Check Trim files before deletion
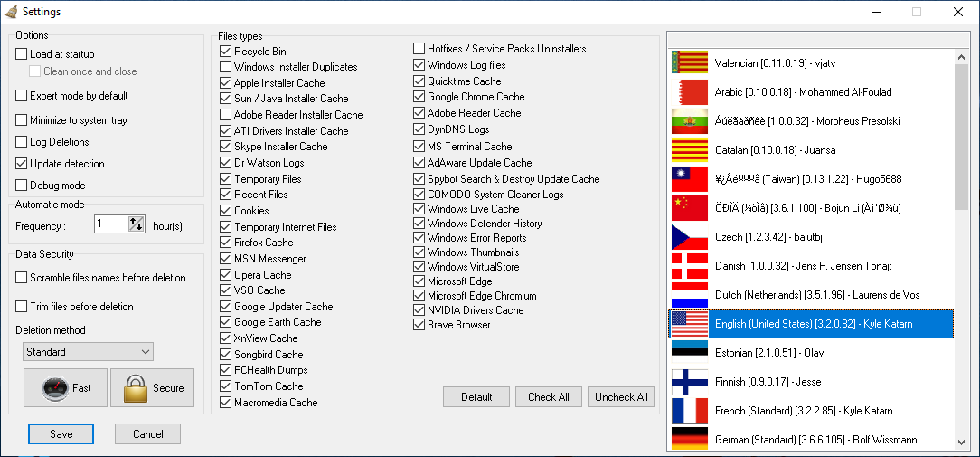This screenshot has height=457, width=980. (x=22, y=307)
